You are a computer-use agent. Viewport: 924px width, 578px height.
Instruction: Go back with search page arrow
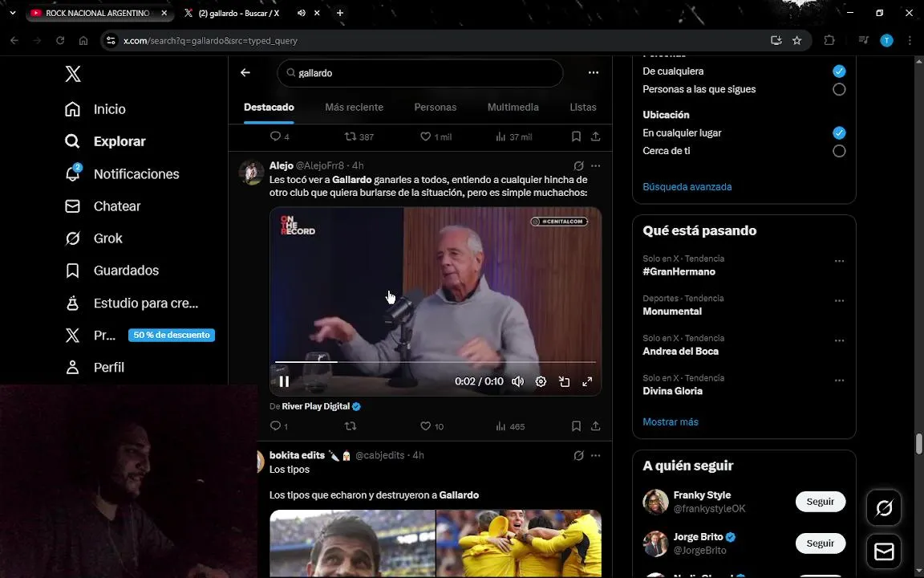click(x=245, y=72)
